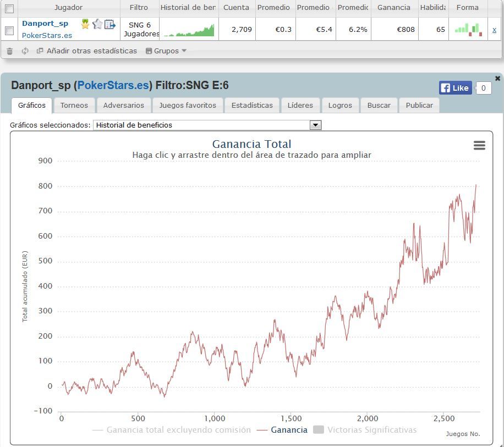Sort by the Cuenta column header

(236, 7)
